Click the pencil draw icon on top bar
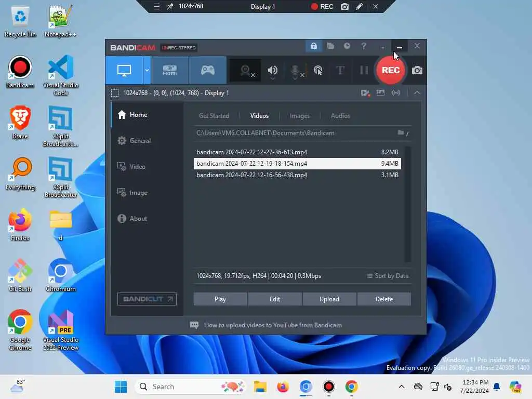This screenshot has height=399, width=532. pyautogui.click(x=359, y=6)
